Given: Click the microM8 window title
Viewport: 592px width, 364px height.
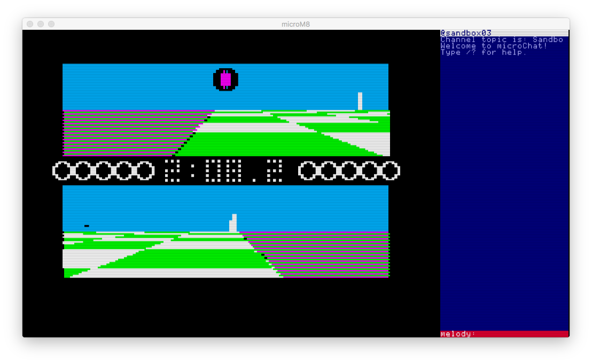Looking at the screenshot, I should click(296, 23).
